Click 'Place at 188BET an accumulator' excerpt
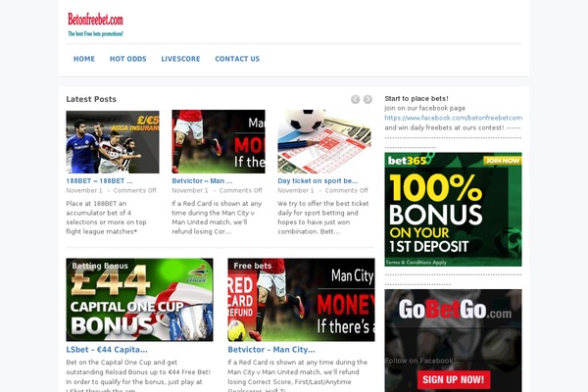The height and width of the screenshot is (392, 588). click(106, 218)
